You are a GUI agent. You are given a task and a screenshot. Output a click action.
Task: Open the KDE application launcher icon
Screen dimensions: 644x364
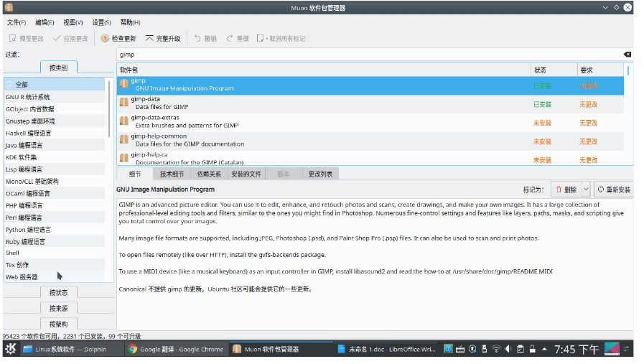click(x=11, y=349)
